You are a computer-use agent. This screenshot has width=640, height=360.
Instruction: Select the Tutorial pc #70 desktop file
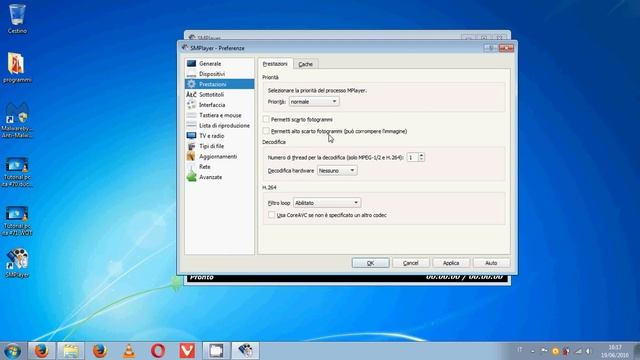[x=17, y=172]
